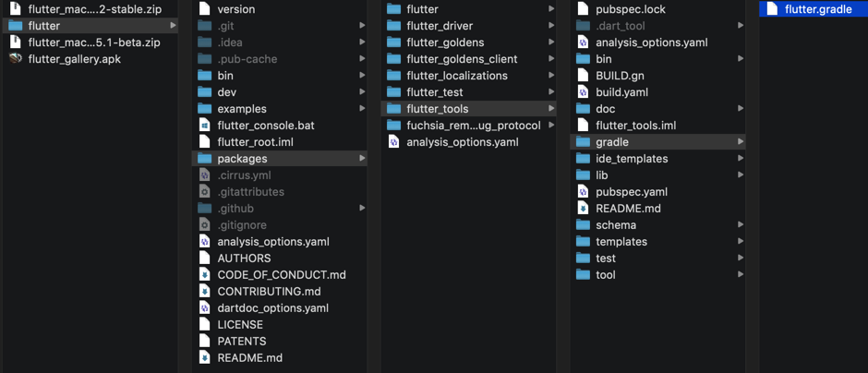
Task: Select the fuchsia_rem...ug_protocol folder
Action: [473, 126]
